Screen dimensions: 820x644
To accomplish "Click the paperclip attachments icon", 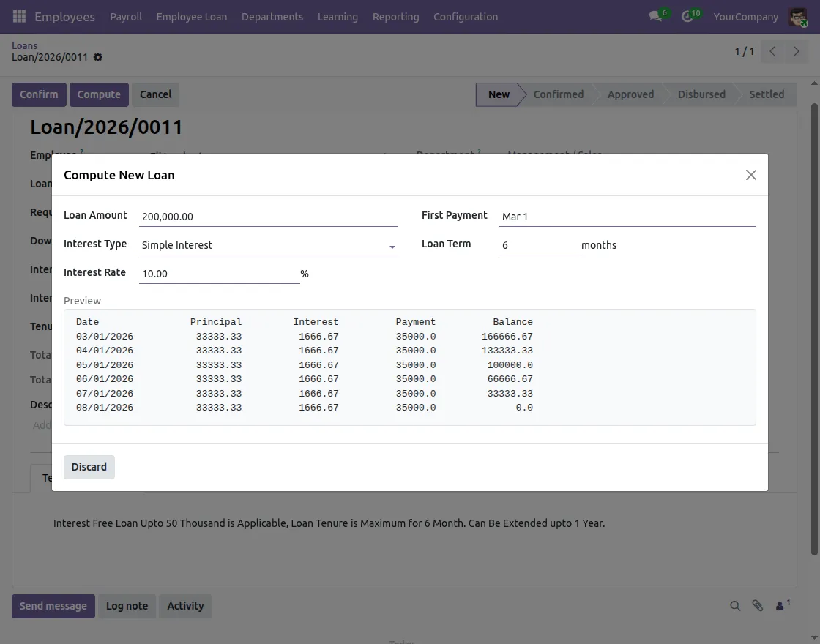I will click(757, 606).
